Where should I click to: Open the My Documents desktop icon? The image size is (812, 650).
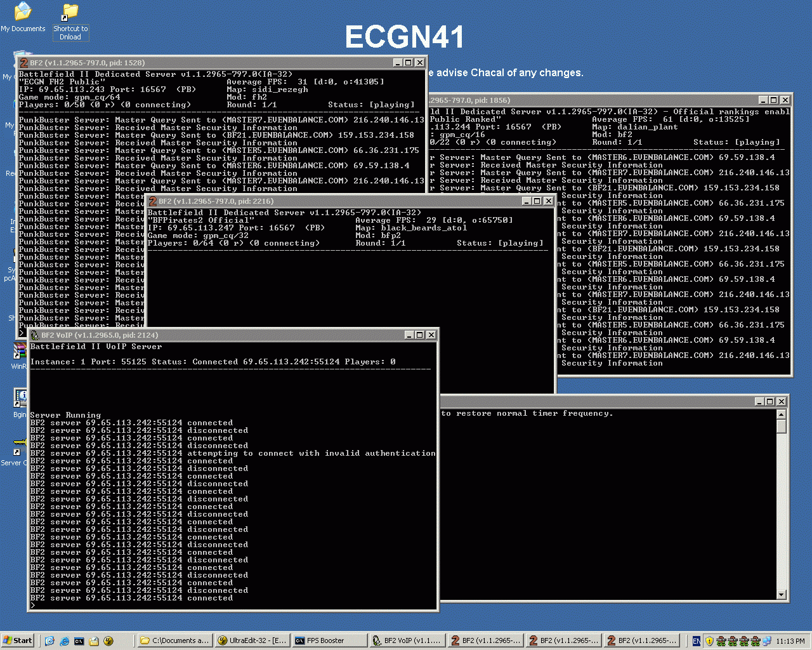point(23,17)
